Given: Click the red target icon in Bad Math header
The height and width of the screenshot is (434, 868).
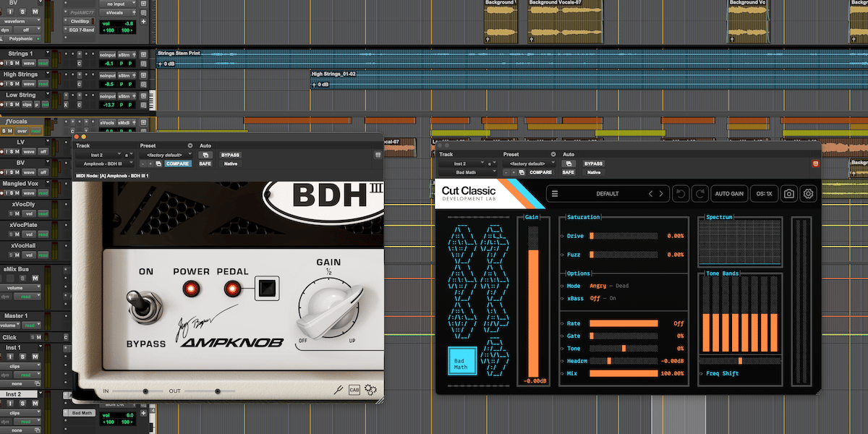Looking at the screenshot, I should [x=816, y=163].
